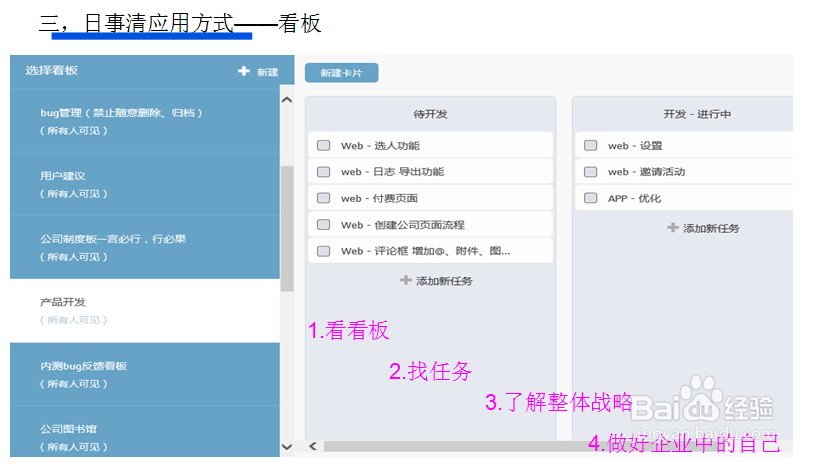Click the plus icon beside 新建
Viewport: 822px width, 463px height.
coord(244,71)
